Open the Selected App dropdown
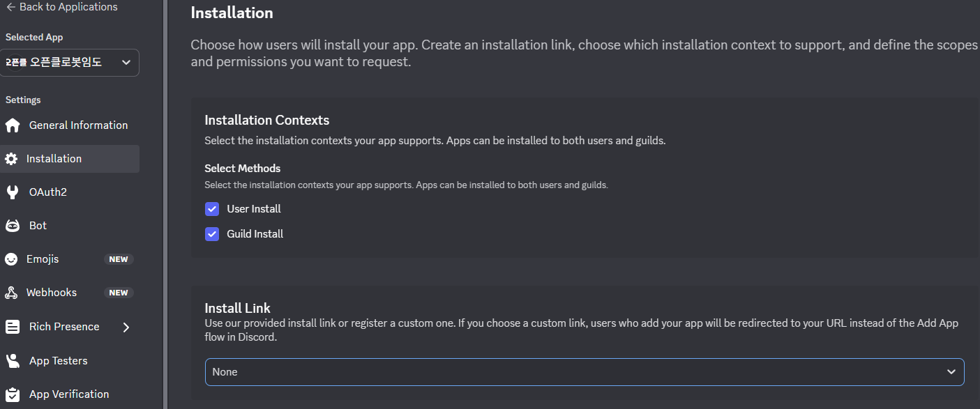This screenshot has height=409, width=980. click(70, 62)
